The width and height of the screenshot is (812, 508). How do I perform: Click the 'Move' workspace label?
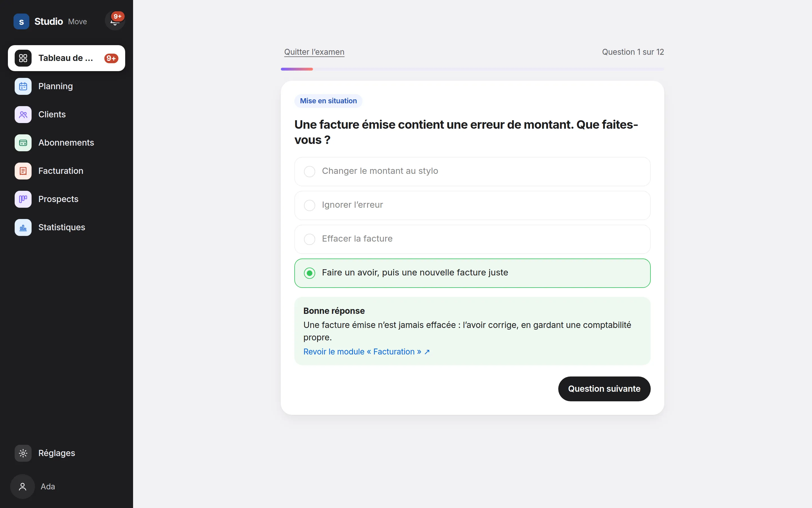click(x=78, y=21)
